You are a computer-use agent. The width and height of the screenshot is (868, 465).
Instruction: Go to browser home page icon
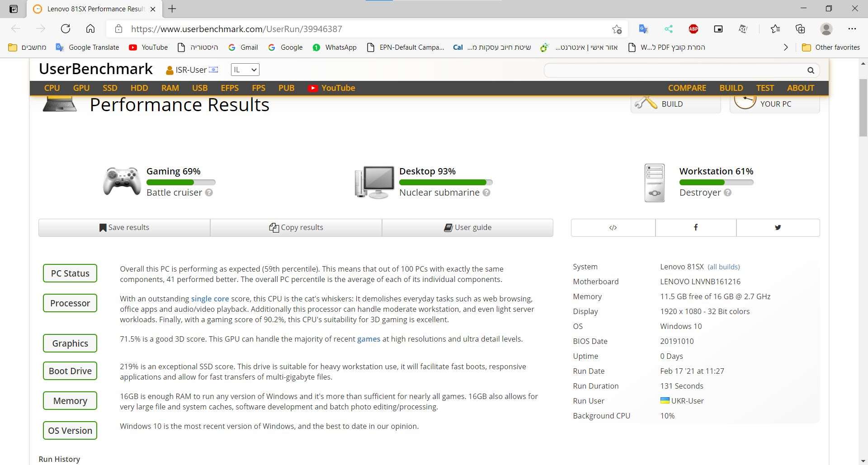[90, 29]
